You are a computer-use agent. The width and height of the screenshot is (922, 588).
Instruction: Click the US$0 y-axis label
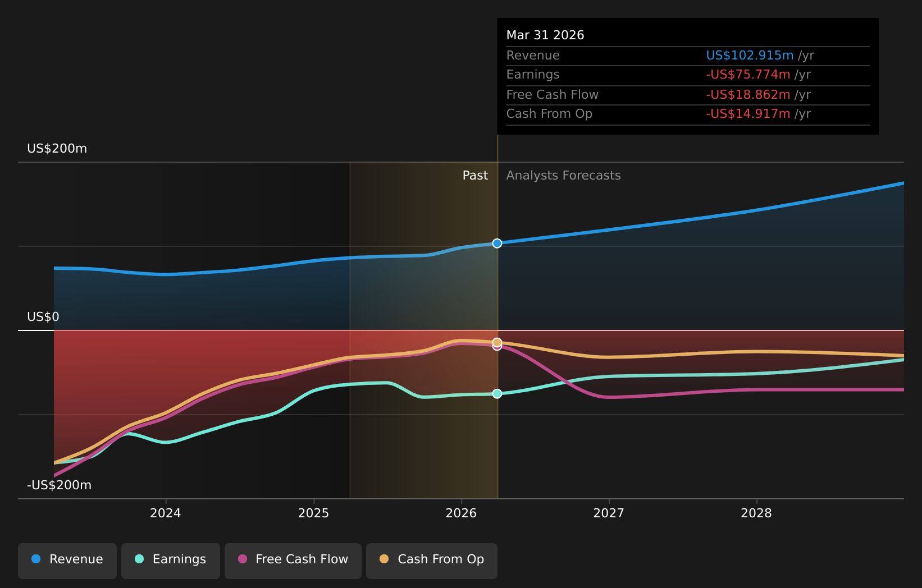click(43, 317)
